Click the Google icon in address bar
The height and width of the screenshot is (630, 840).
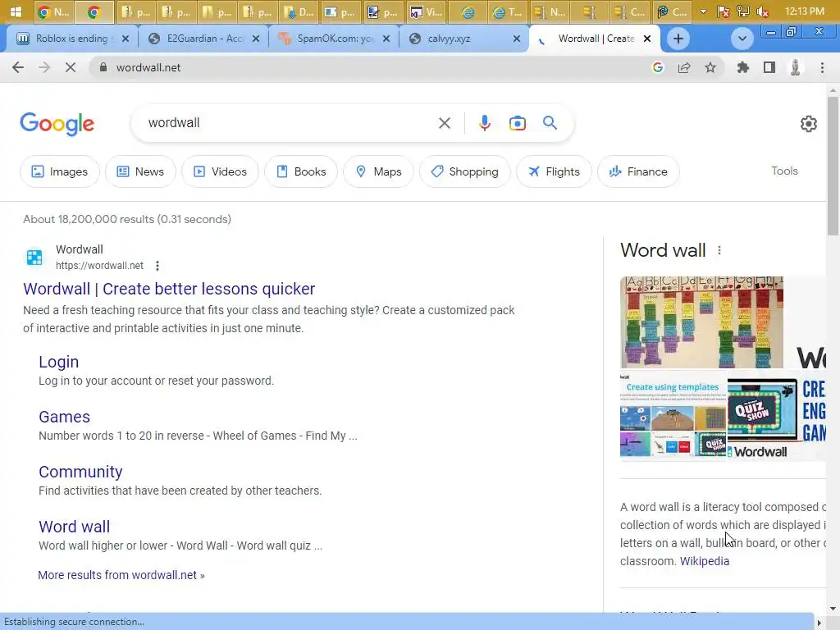(658, 67)
